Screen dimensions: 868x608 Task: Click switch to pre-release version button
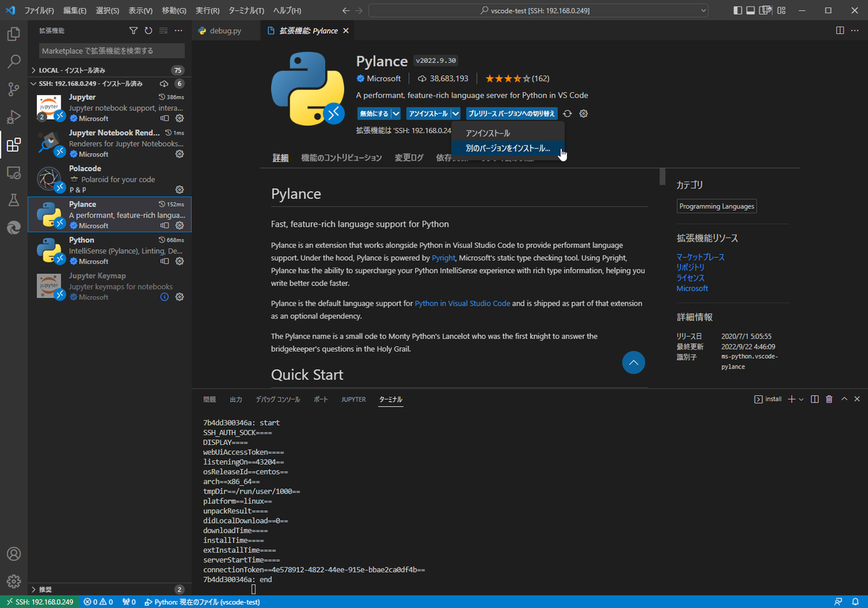[511, 114]
